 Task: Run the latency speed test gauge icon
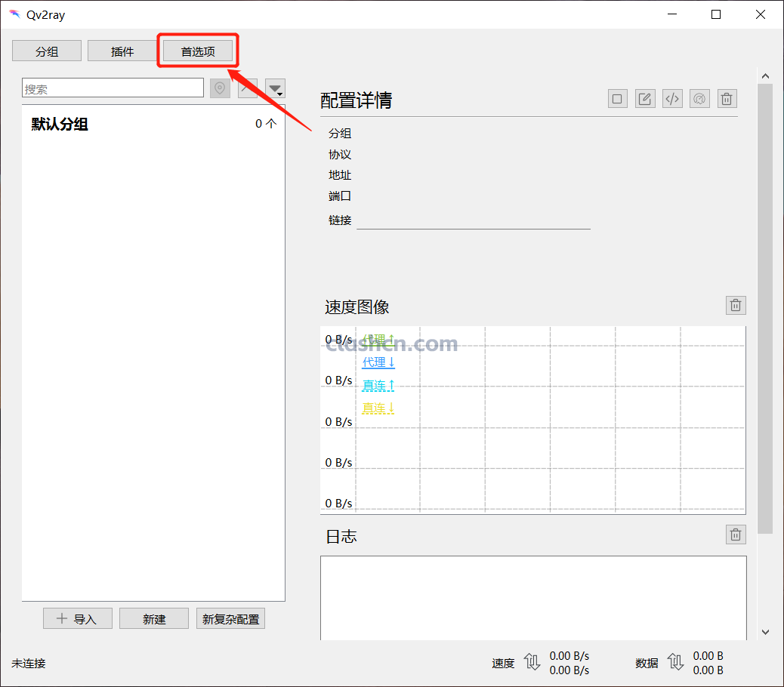point(699,99)
